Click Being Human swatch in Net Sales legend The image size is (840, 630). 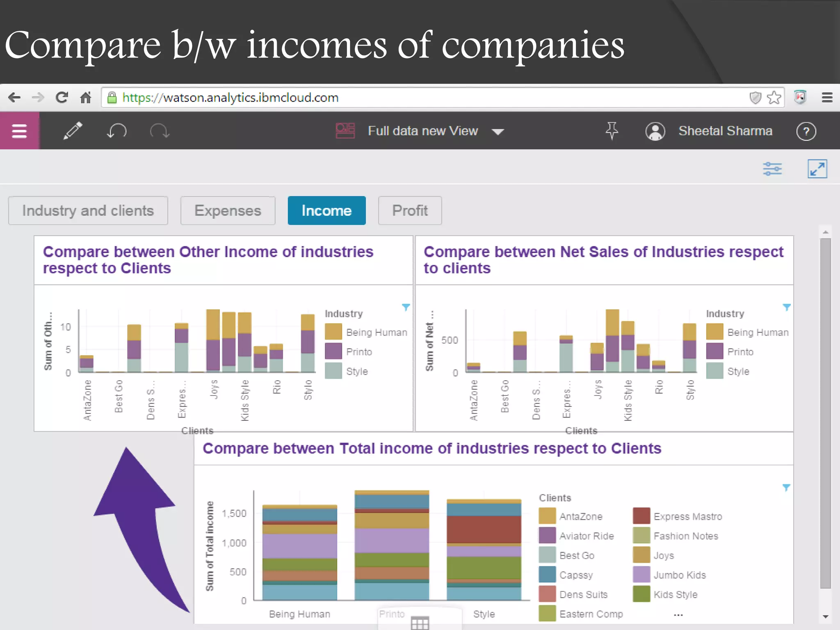[x=714, y=332]
